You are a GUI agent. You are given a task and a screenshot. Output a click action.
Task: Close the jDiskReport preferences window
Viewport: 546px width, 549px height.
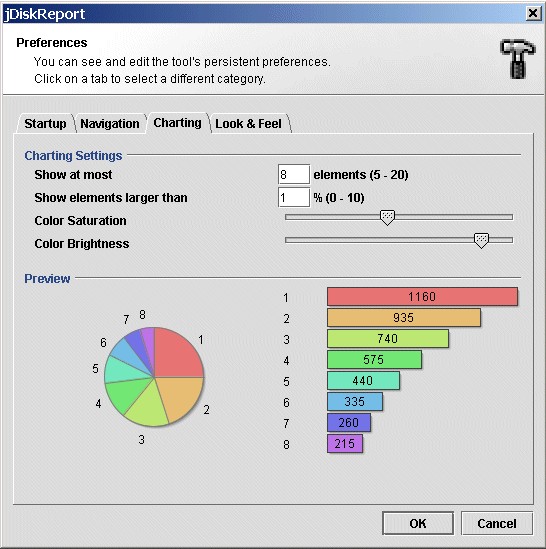[533, 13]
